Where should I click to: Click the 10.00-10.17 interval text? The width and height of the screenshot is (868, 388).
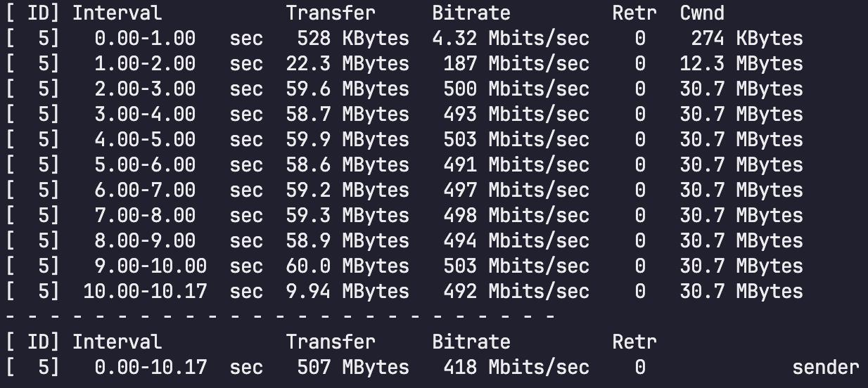click(x=145, y=291)
